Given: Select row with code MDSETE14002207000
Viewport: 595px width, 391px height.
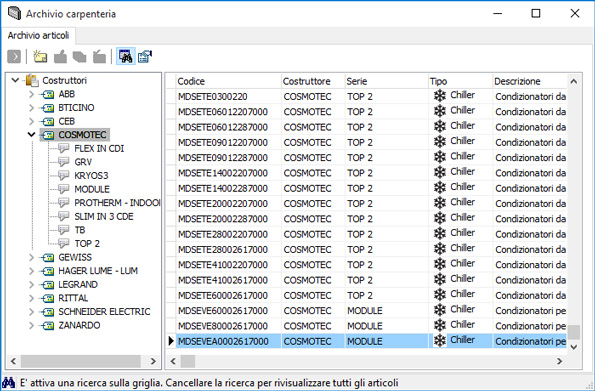Looking at the screenshot, I should click(x=366, y=173).
